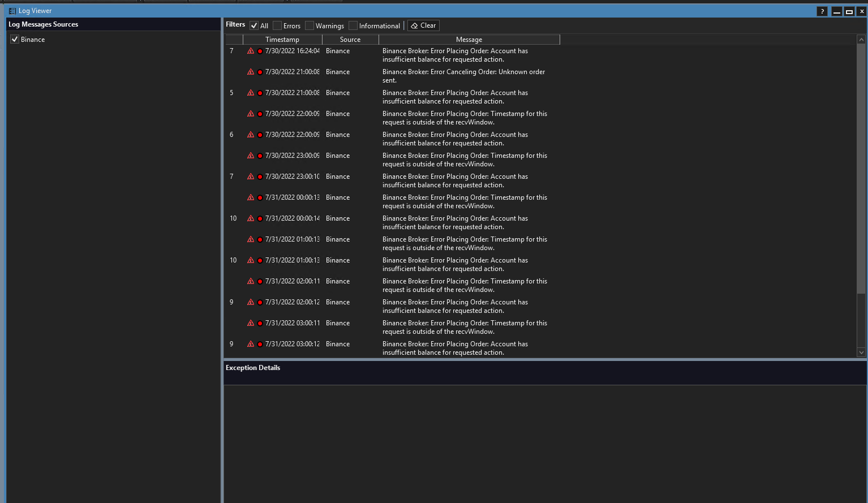Select recvWindow message at 7/31/2022 03:00:11
This screenshot has width=868, height=503.
(x=465, y=327)
